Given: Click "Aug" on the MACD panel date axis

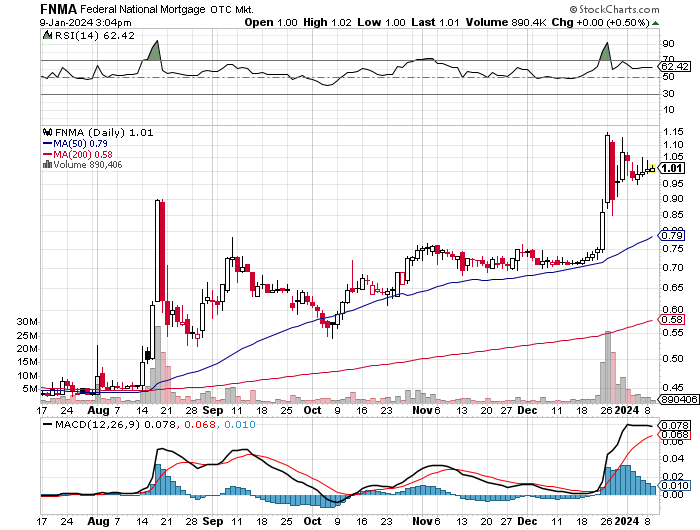Looking at the screenshot, I should [98, 521].
